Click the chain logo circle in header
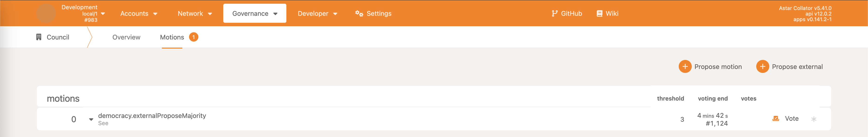The width and height of the screenshot is (868, 137). [x=46, y=13]
